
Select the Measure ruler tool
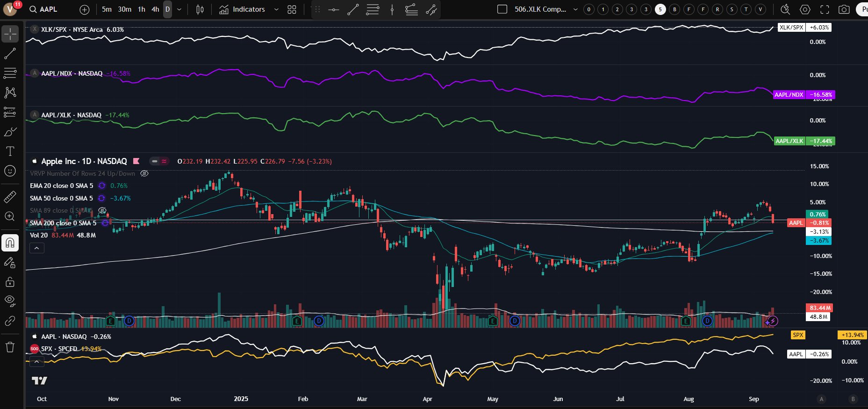[10, 197]
